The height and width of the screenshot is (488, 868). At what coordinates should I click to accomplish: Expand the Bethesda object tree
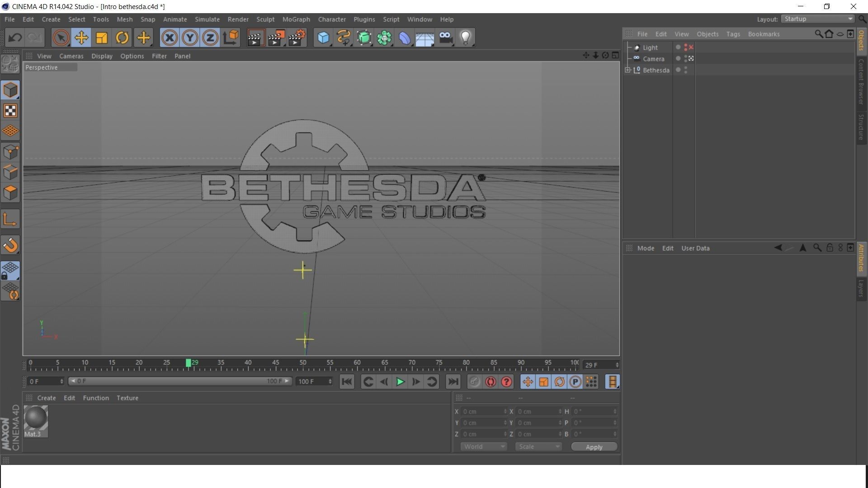tap(627, 70)
